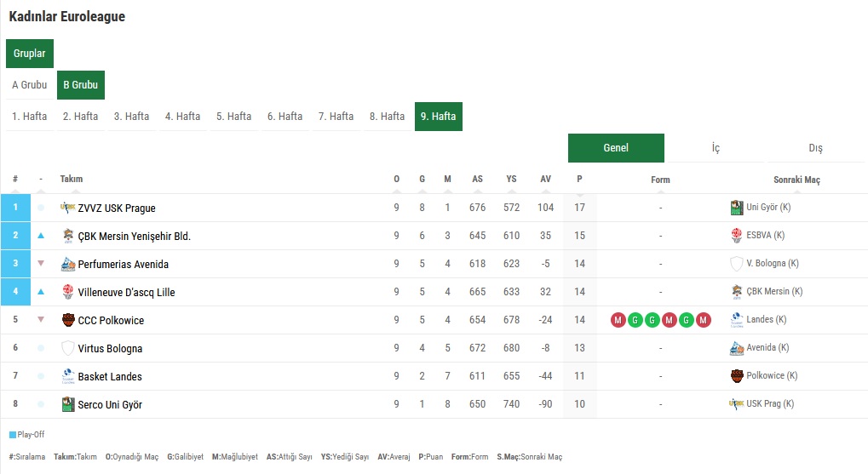Click the Gruplar button
This screenshot has width=868, height=474.
point(29,53)
